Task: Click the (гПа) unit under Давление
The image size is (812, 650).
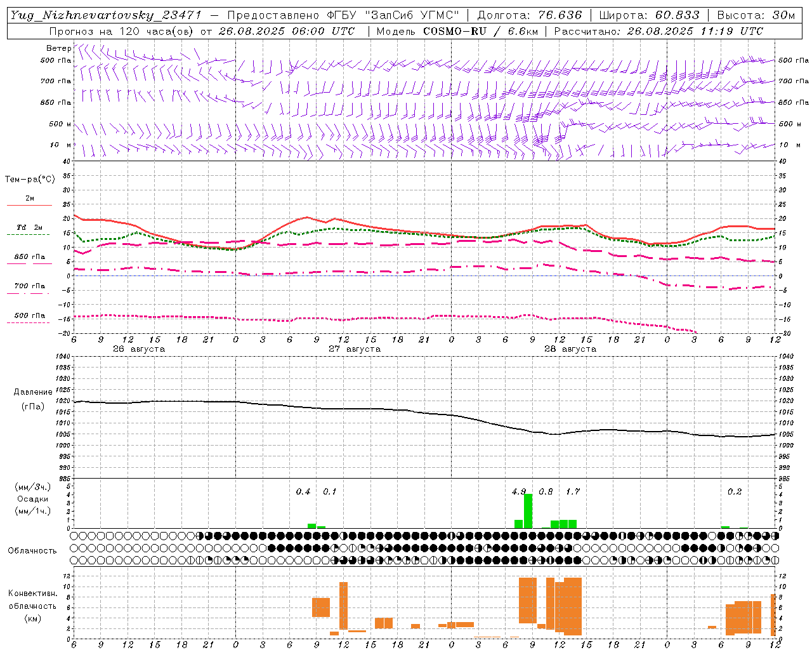Action: [33, 407]
